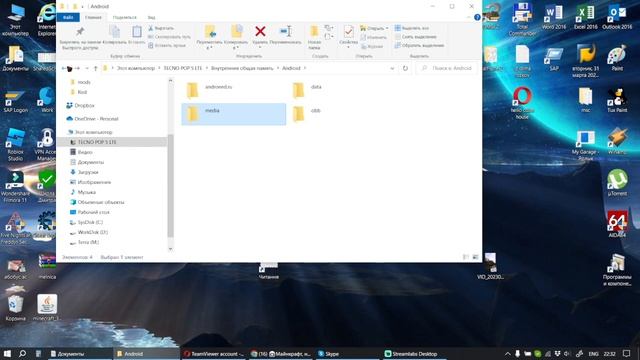Click the Move To folder icon

click(x=210, y=32)
